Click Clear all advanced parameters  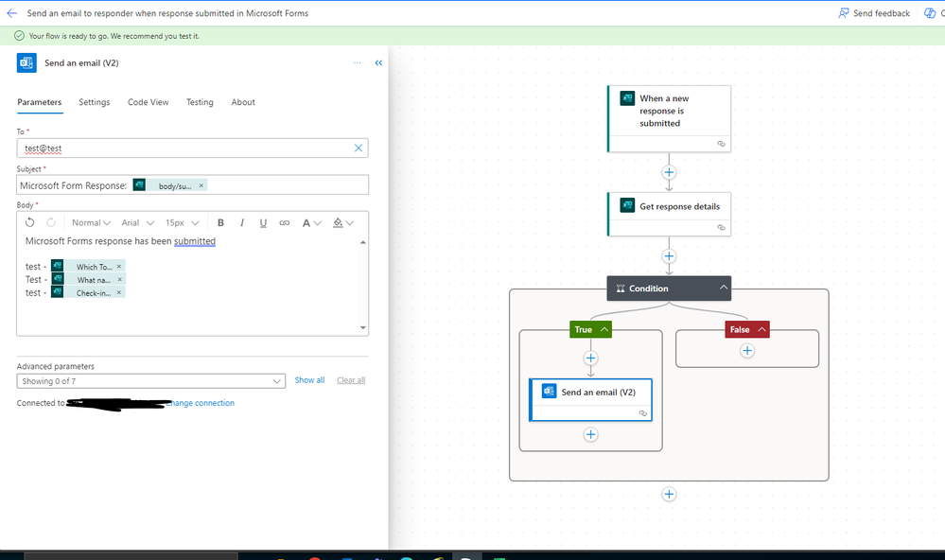click(351, 379)
